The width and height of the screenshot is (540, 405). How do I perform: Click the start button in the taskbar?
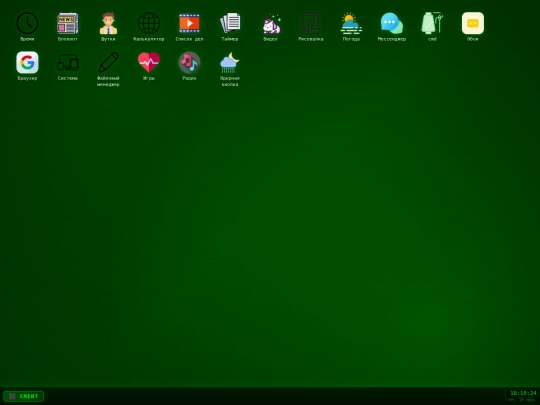click(23, 396)
